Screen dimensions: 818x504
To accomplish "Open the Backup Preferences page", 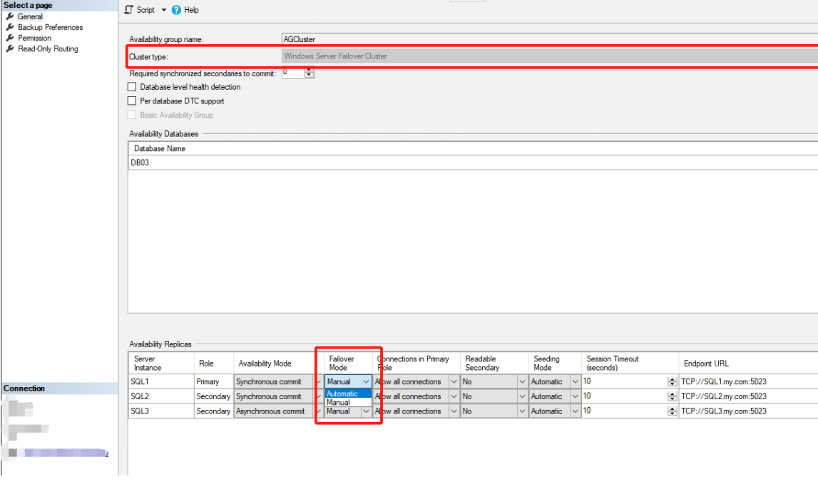I will point(50,27).
